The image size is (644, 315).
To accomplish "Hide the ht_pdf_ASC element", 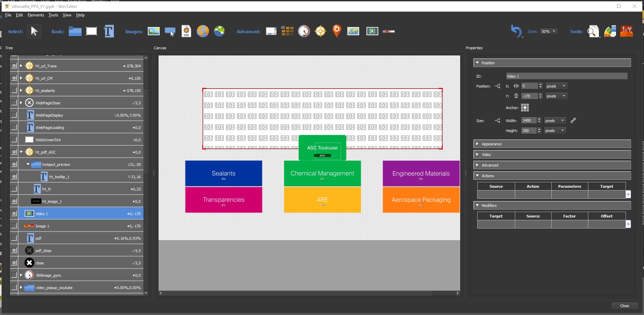I will pyautogui.click(x=14, y=152).
